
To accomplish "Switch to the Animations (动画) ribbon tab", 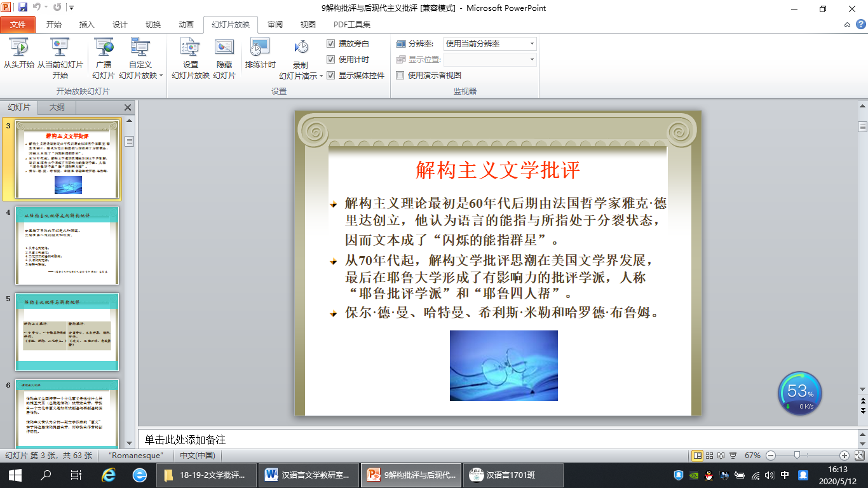I will (x=186, y=25).
